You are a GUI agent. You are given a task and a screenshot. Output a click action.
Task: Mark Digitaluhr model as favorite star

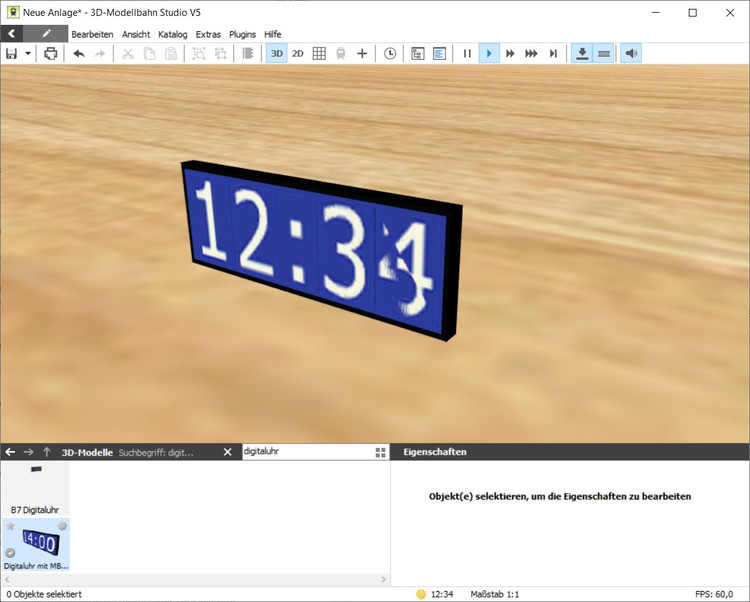10,526
